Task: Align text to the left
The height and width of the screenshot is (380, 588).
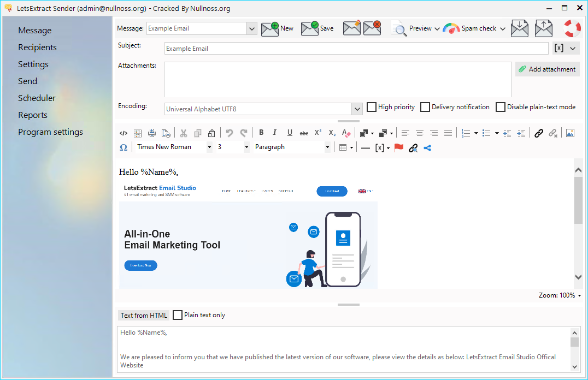Action: coord(405,133)
